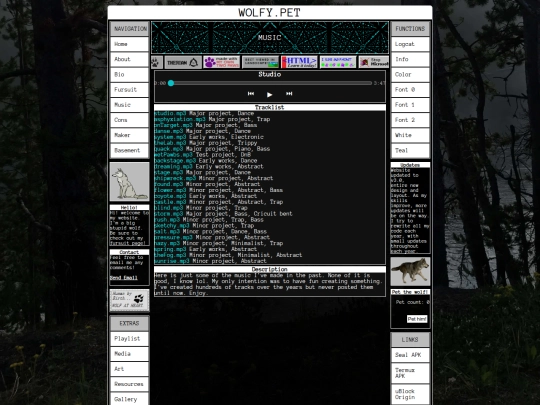540x405 pixels.
Task: Click the sitting wolf drawing thumbnail
Action: (x=129, y=182)
